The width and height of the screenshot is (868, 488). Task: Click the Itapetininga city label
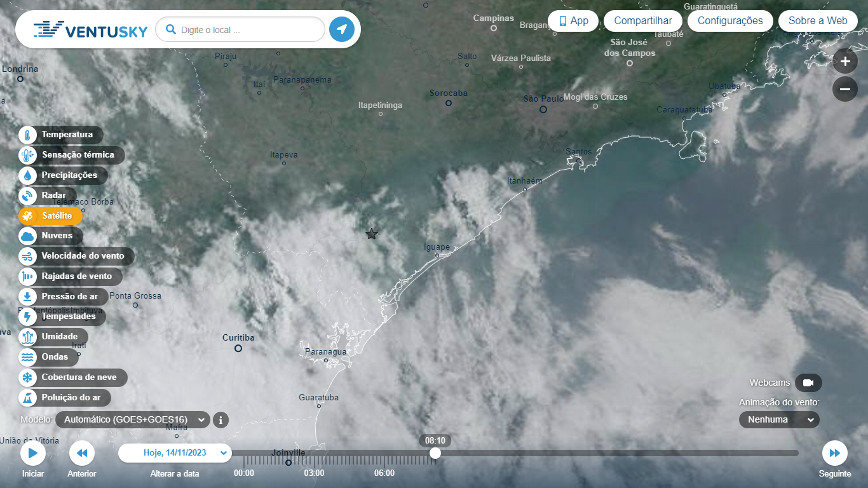(x=381, y=105)
